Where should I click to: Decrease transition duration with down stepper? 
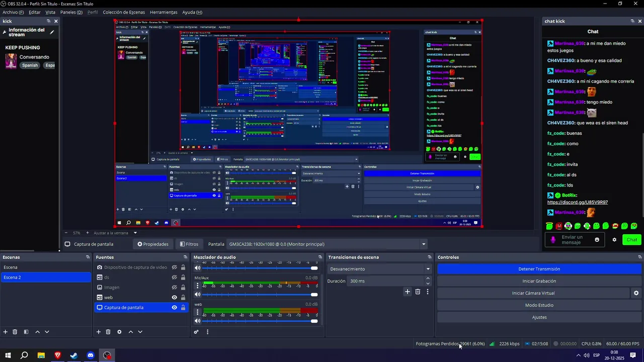pos(428,284)
